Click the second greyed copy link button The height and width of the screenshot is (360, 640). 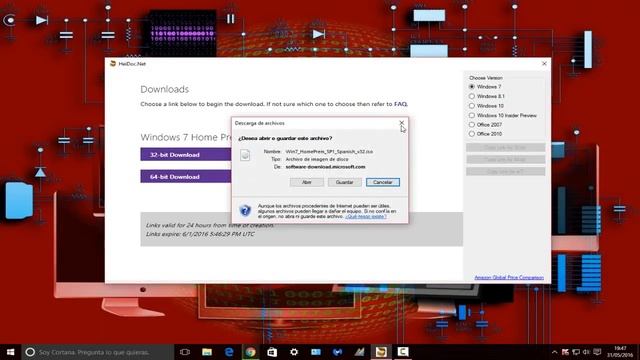click(506, 159)
